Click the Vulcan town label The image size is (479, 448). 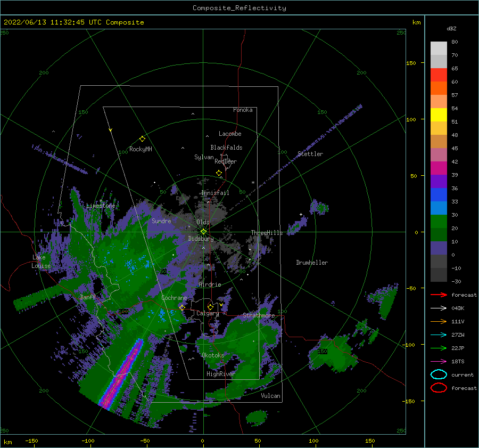click(x=271, y=396)
